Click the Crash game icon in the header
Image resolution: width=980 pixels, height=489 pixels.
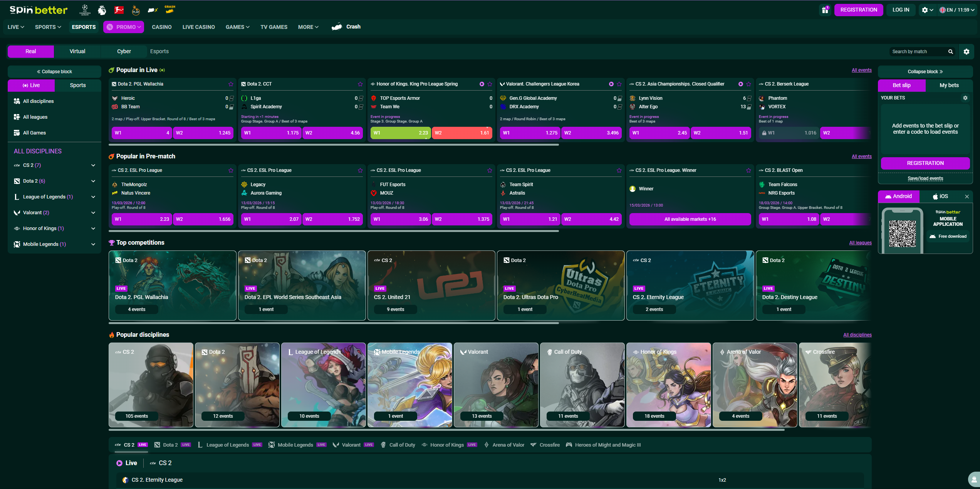tap(169, 10)
